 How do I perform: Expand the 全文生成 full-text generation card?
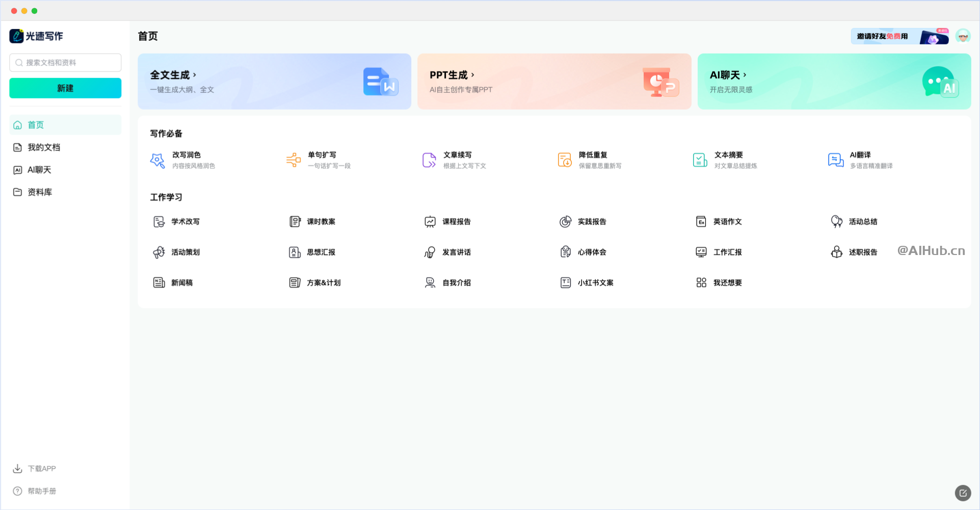click(194, 75)
